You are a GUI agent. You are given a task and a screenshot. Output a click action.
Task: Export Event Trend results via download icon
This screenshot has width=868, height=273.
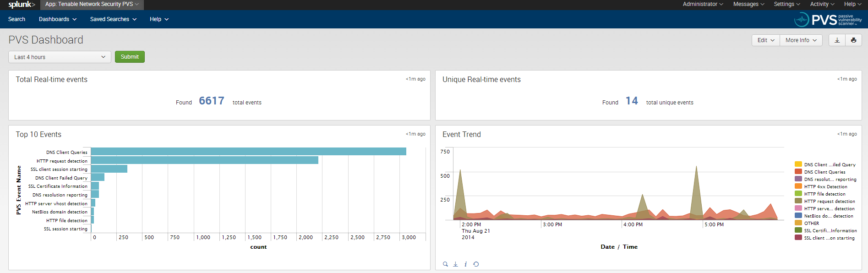(455, 264)
